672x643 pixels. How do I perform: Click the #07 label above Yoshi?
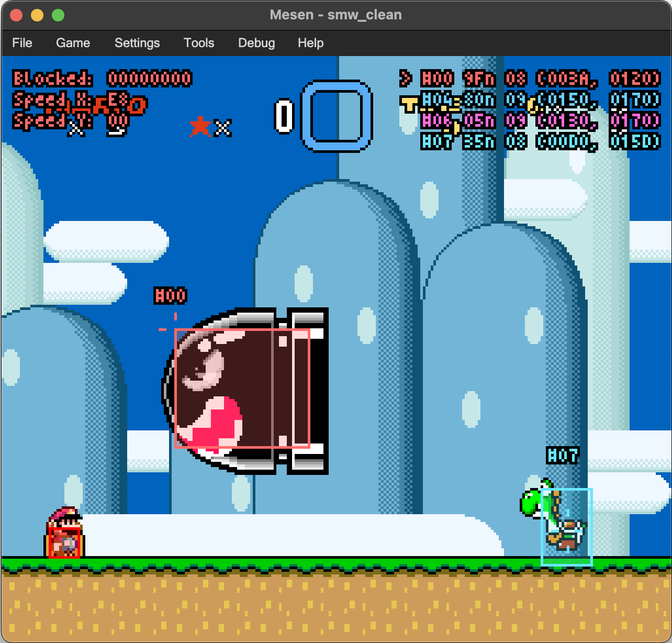[x=563, y=456]
